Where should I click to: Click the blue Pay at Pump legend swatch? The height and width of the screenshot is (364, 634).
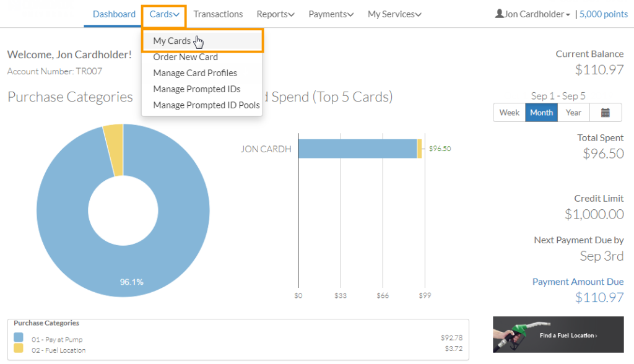18,337
